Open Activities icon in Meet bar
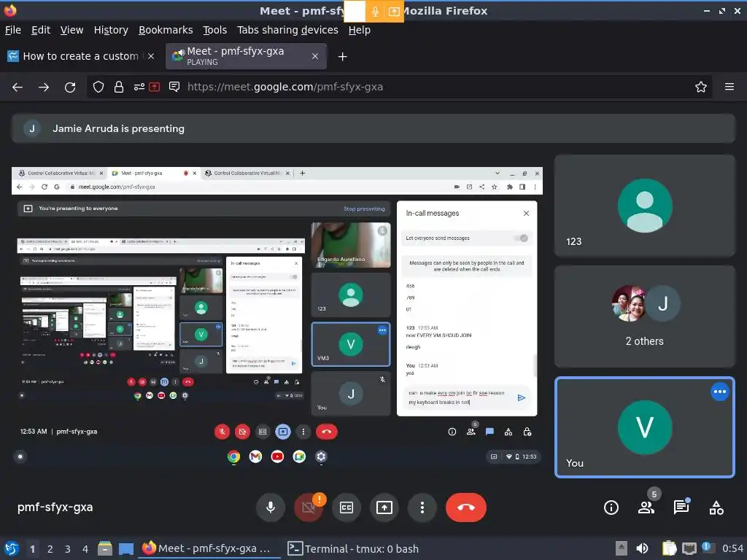 (x=716, y=507)
